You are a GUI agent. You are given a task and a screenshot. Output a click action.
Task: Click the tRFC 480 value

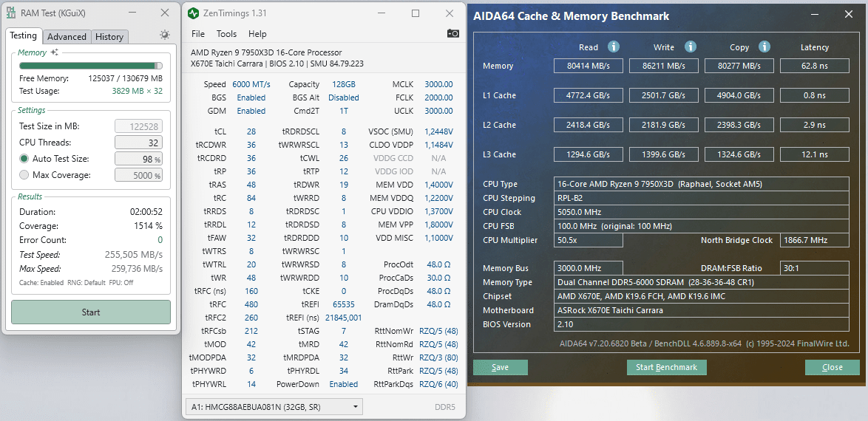click(251, 304)
